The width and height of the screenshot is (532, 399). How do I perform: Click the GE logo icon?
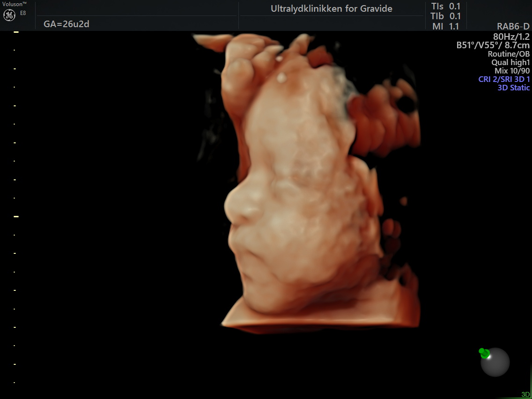click(9, 15)
